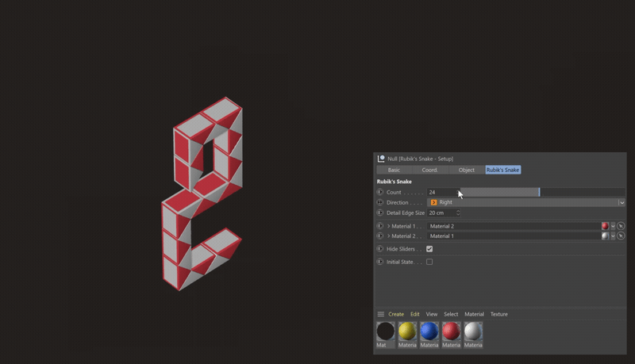Viewport: 635px width, 364px height.
Task: Open the Direction dropdown set to Right
Action: [x=525, y=202]
